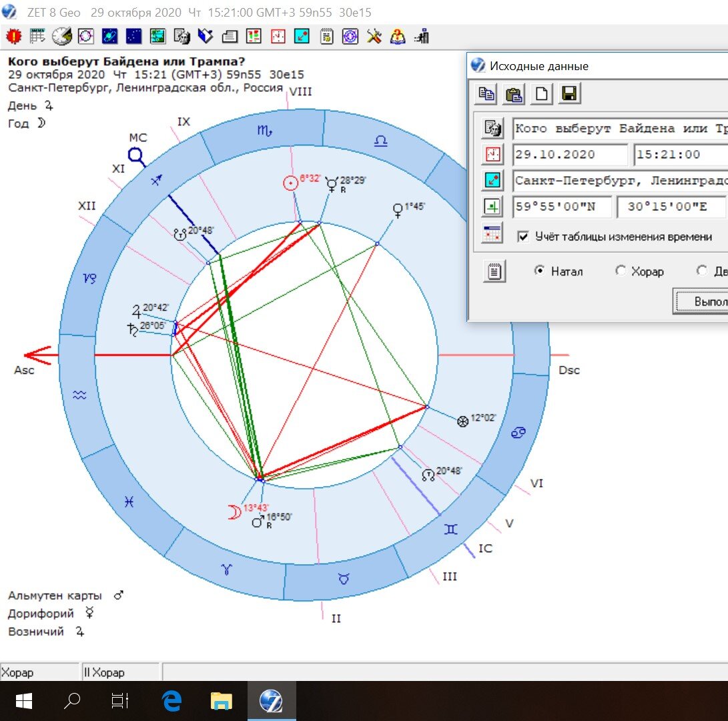Click the name field with Кого выберут Байдена

pyautogui.click(x=621, y=129)
